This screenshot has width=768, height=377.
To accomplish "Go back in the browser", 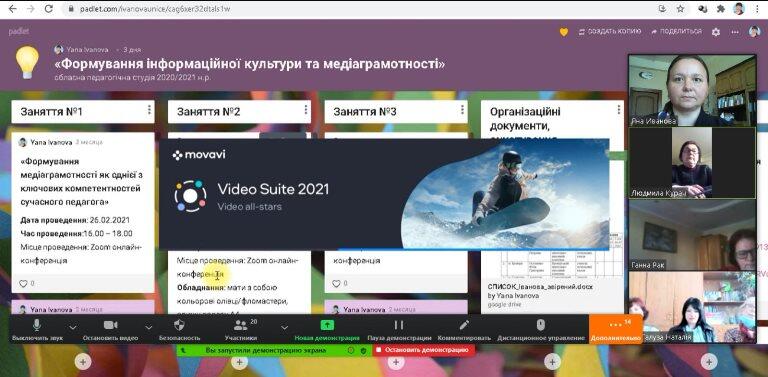I will [x=12, y=9].
